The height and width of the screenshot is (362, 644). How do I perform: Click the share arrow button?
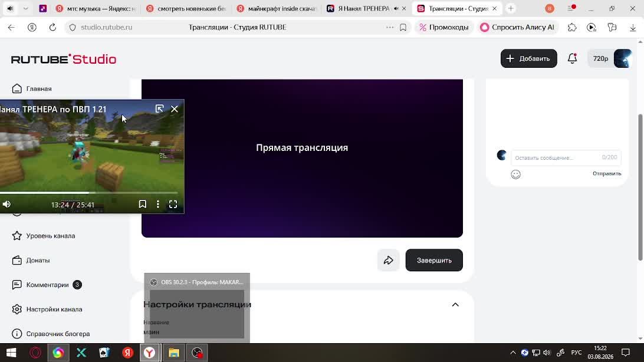388,260
